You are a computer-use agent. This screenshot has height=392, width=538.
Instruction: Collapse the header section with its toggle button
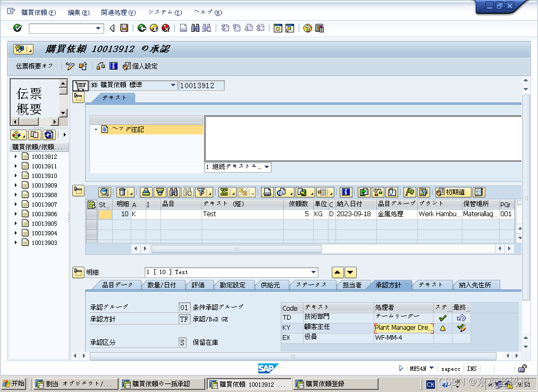click(x=79, y=97)
